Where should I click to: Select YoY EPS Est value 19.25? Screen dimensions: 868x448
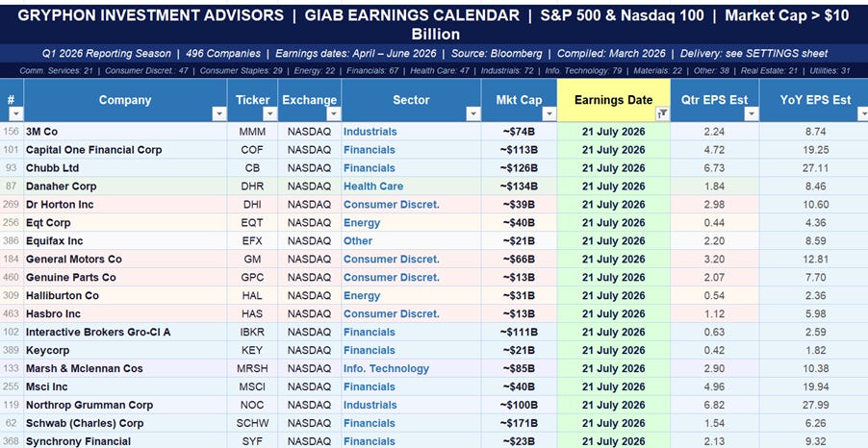click(x=813, y=150)
